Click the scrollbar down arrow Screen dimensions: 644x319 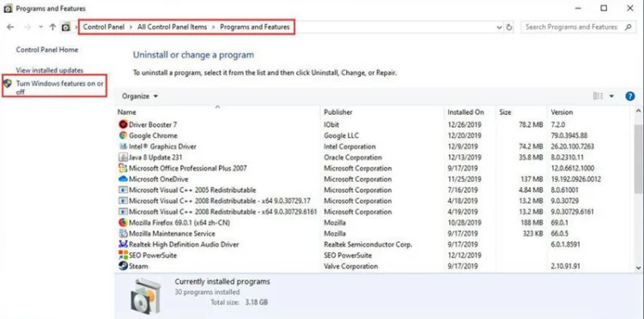click(638, 268)
